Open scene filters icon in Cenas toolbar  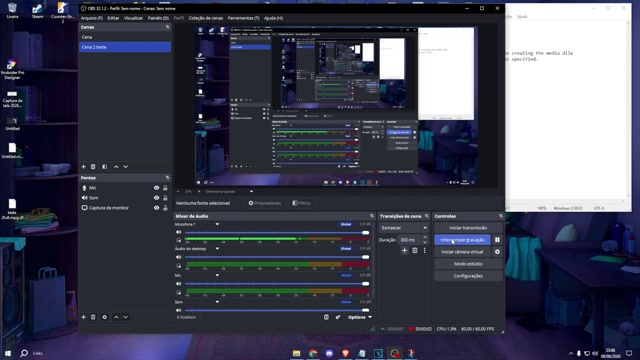pos(104,167)
